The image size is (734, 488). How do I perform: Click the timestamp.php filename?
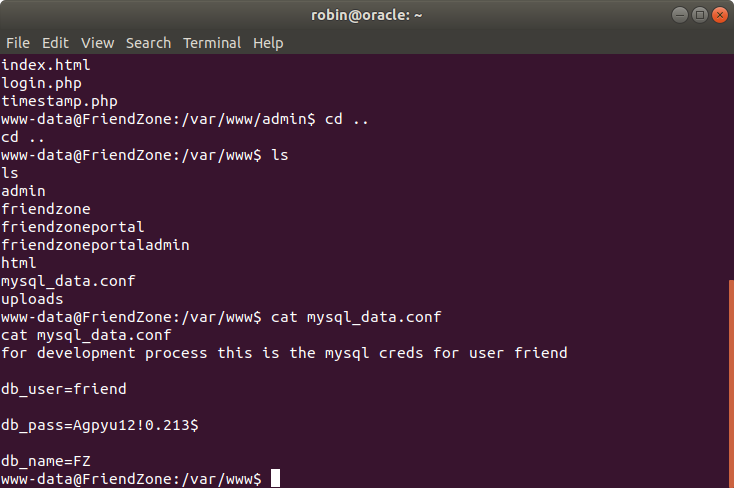tap(59, 101)
